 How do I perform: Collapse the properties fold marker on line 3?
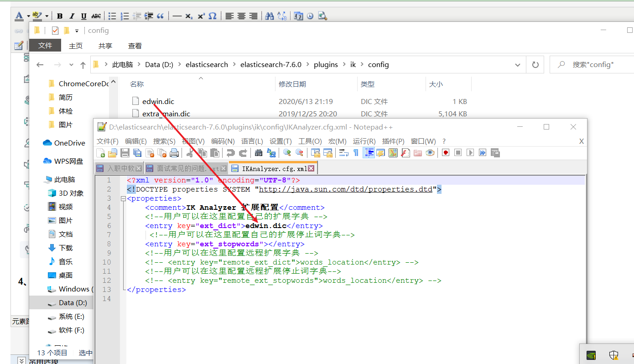[x=123, y=198]
